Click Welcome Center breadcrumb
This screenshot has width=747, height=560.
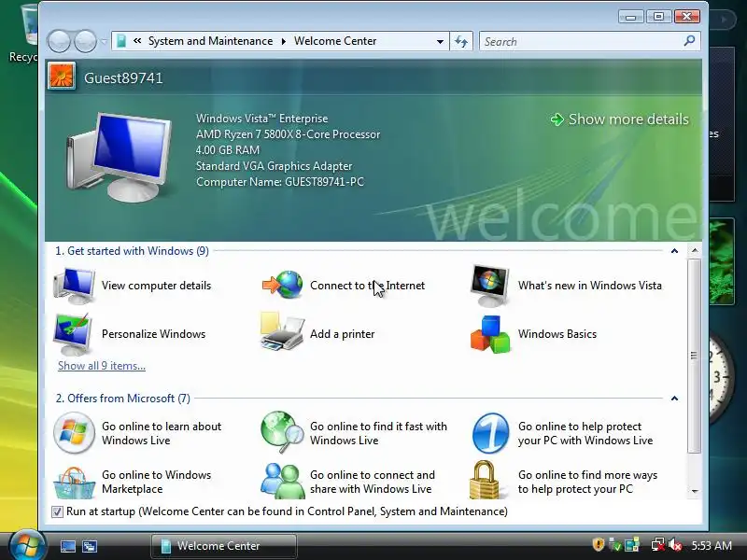point(335,41)
